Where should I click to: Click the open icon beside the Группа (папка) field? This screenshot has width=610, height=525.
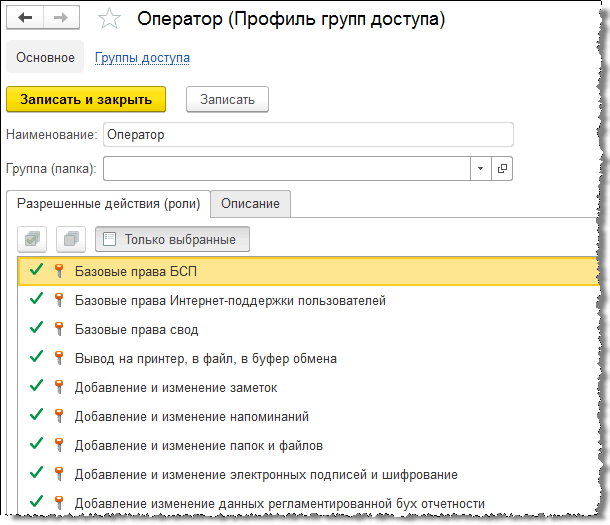click(x=502, y=168)
